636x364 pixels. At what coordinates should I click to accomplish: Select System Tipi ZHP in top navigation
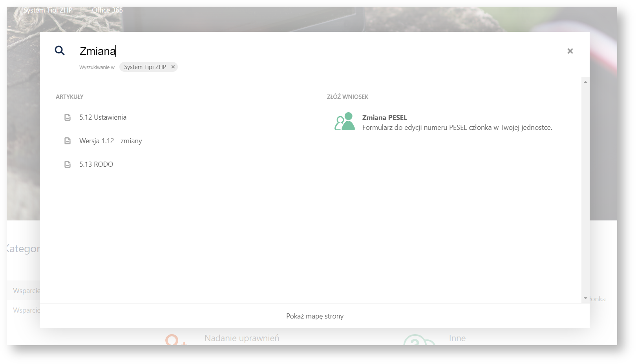click(x=48, y=10)
